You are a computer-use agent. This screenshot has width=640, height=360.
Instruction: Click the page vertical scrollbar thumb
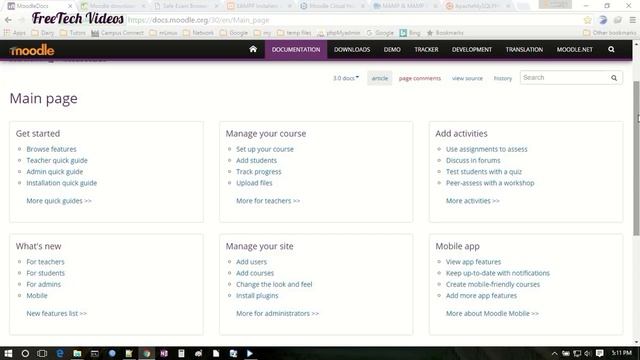[x=636, y=158]
